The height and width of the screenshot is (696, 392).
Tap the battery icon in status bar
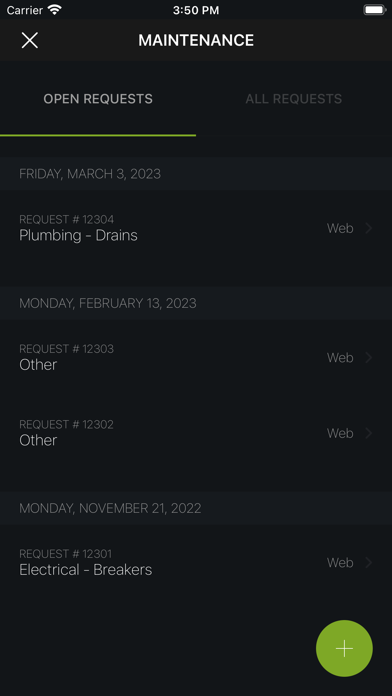tap(375, 10)
